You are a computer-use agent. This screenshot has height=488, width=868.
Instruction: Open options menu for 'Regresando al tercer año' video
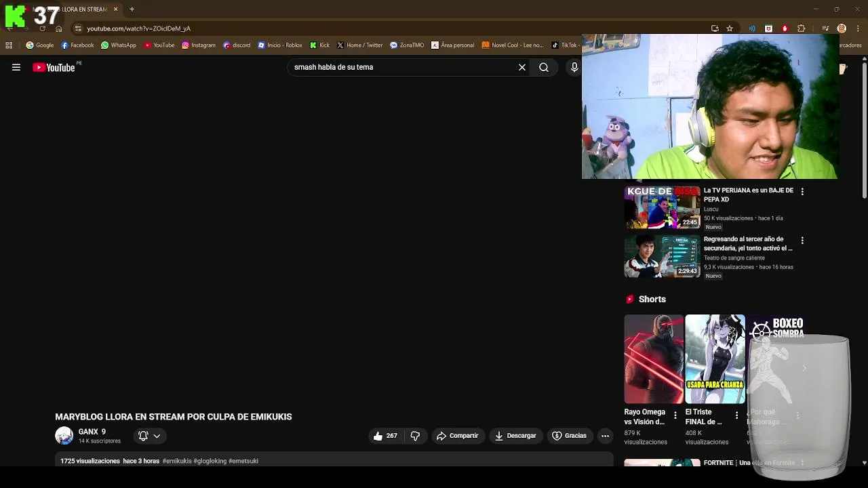(x=802, y=241)
